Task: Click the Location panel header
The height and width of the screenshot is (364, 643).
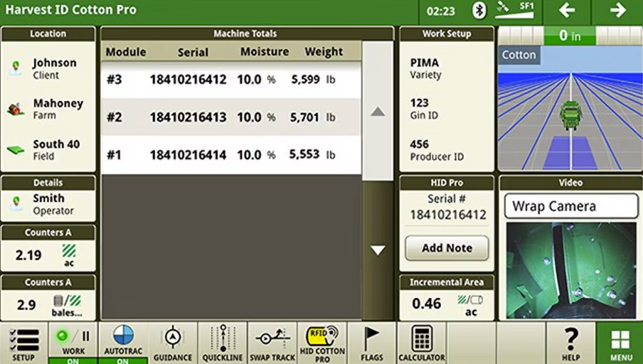Action: click(x=48, y=33)
